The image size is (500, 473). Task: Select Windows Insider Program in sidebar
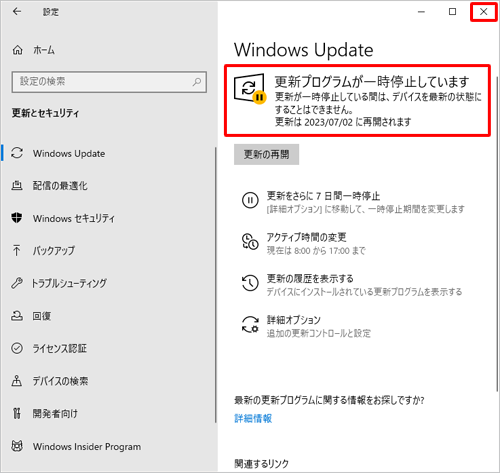click(87, 447)
